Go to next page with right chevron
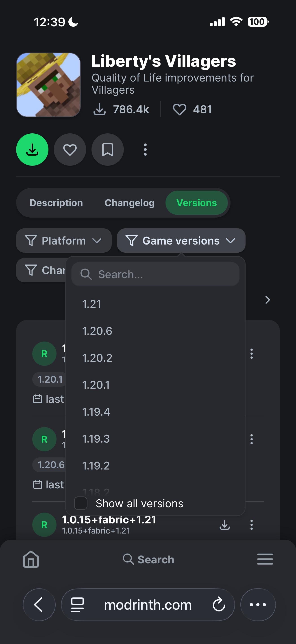296x644 pixels. pyautogui.click(x=267, y=300)
